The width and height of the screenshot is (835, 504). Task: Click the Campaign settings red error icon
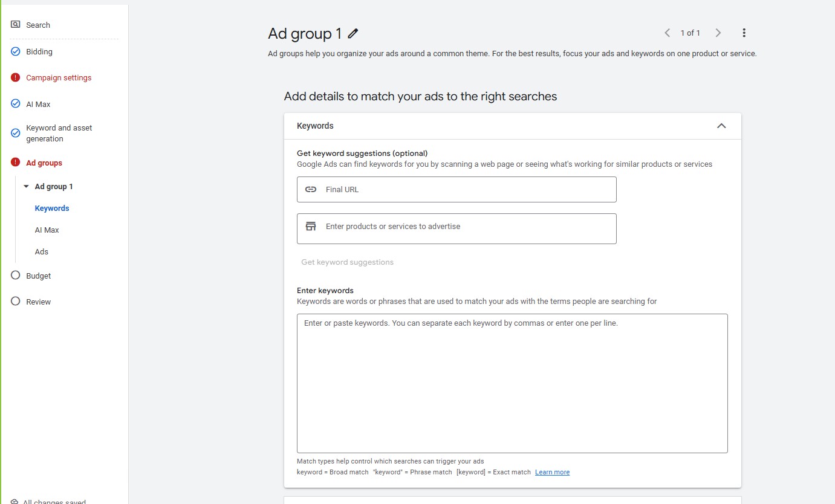16,77
